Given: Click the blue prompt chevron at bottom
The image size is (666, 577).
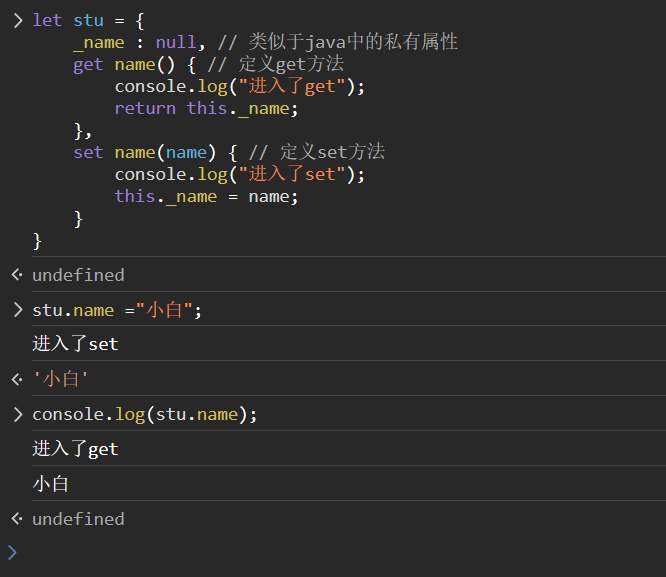Looking at the screenshot, I should point(12,552).
